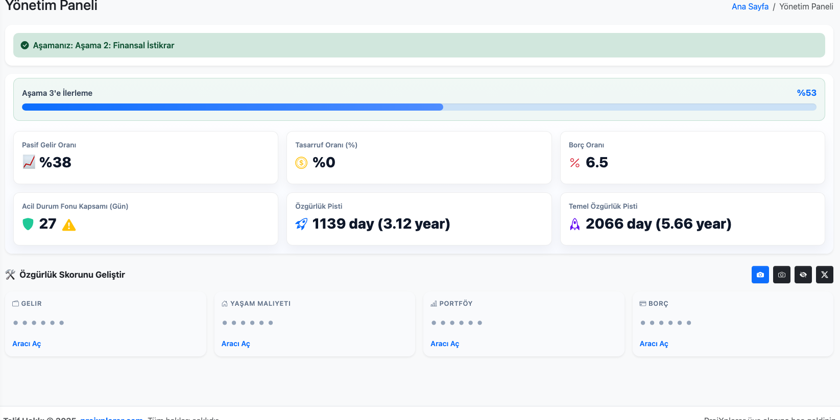Click the green shield icon beside 27
This screenshot has width=840, height=420.
28,224
